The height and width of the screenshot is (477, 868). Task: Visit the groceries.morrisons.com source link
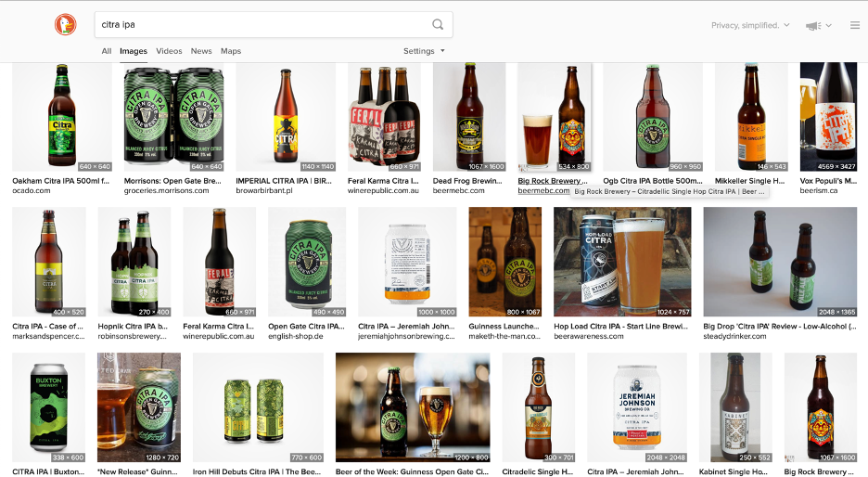167,190
